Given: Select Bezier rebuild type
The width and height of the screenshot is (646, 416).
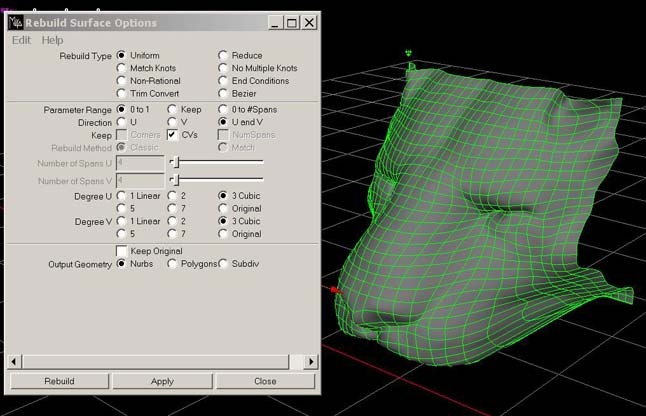Looking at the screenshot, I should point(223,93).
